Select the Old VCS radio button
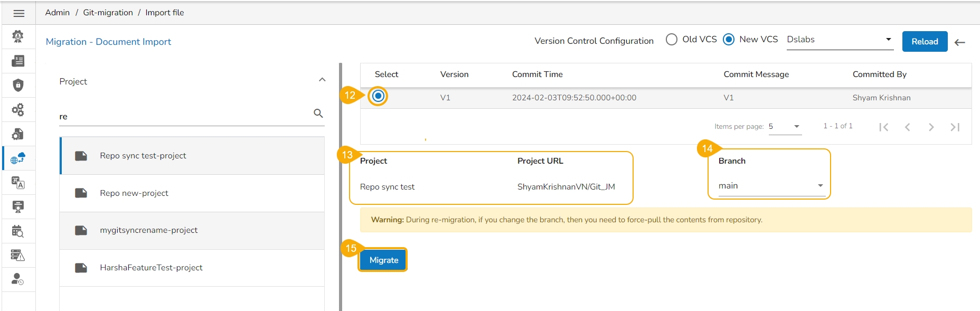980x311 pixels. (x=672, y=40)
